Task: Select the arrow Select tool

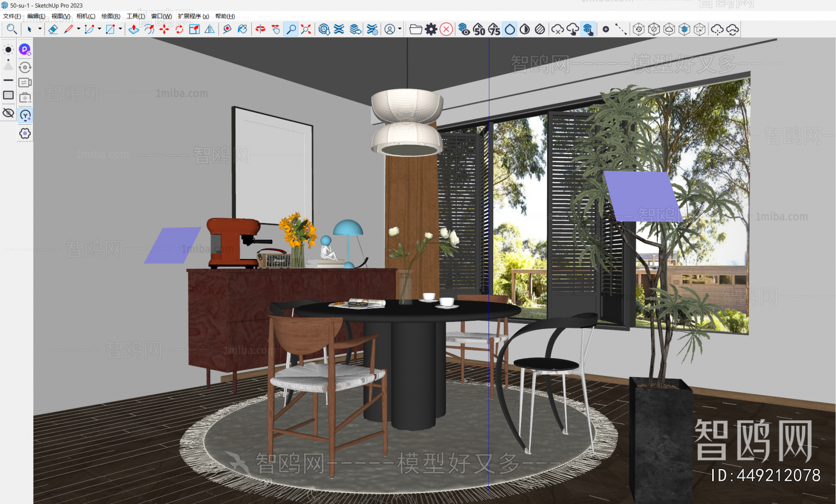Action: click(x=30, y=29)
